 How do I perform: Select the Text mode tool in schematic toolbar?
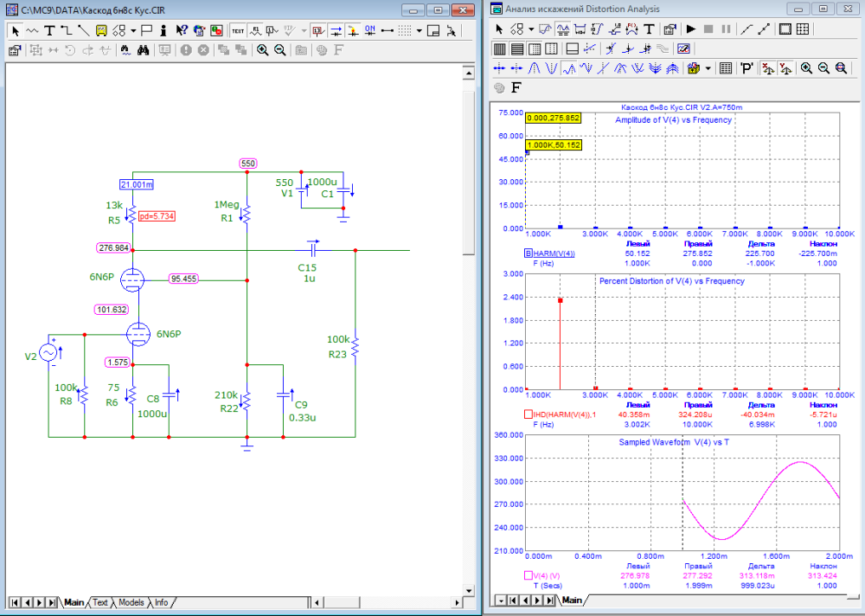(49, 30)
